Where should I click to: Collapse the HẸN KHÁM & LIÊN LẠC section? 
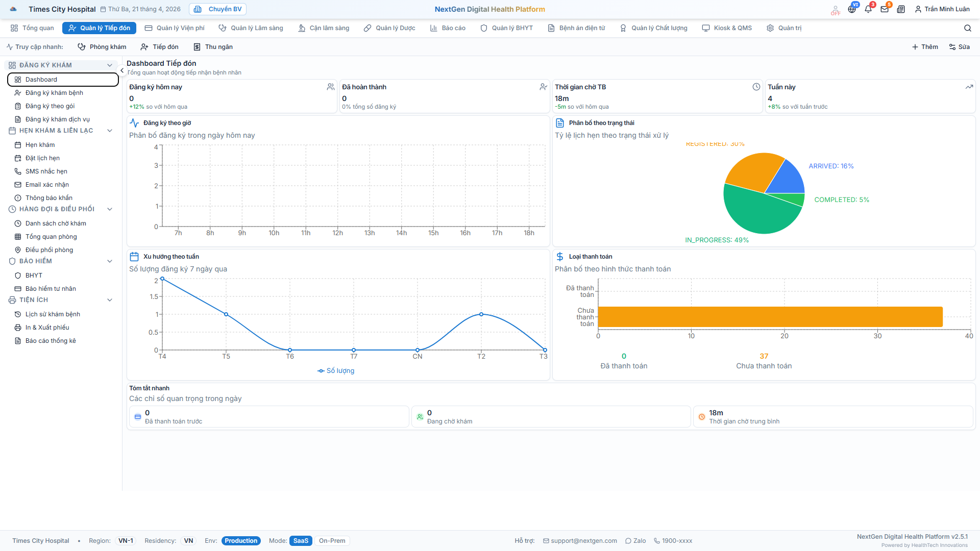tap(109, 131)
